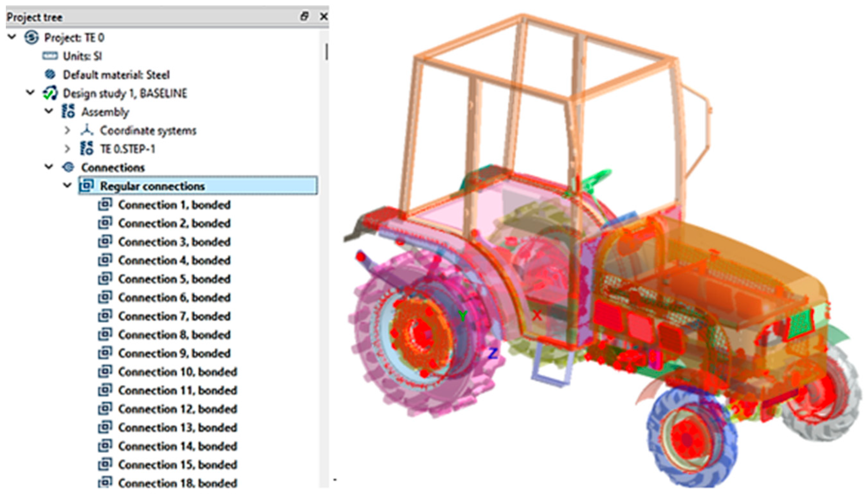Select 'Connection 18, bonded' row
Screen dimensions: 868x495
point(177,483)
